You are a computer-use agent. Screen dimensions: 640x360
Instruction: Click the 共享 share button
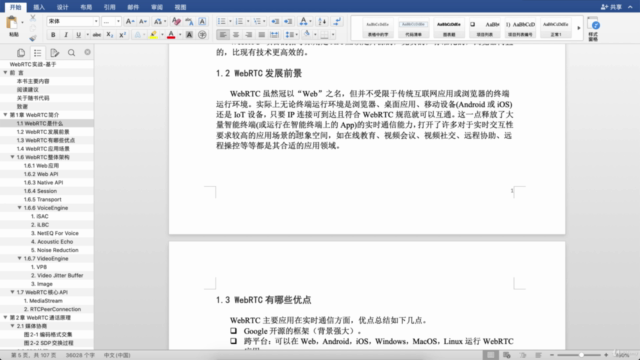point(611,7)
